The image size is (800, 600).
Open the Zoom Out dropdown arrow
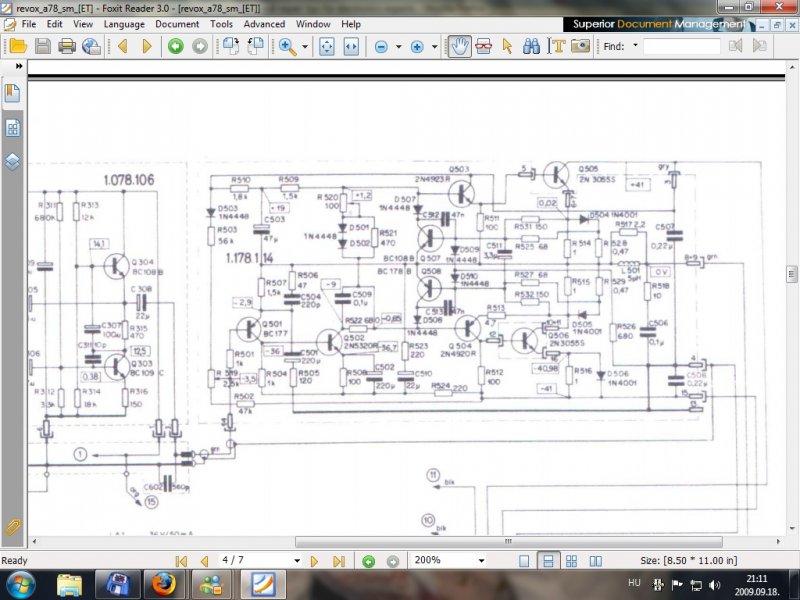[x=398, y=47]
